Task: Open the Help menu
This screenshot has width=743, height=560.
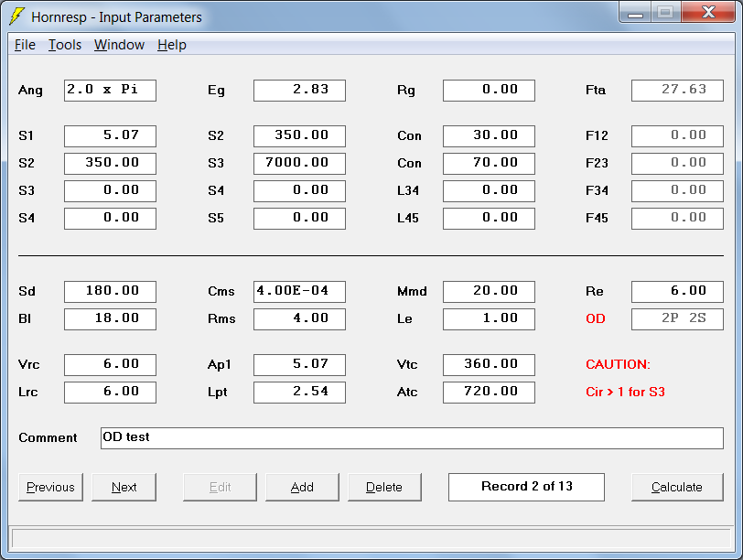Action: 172,45
